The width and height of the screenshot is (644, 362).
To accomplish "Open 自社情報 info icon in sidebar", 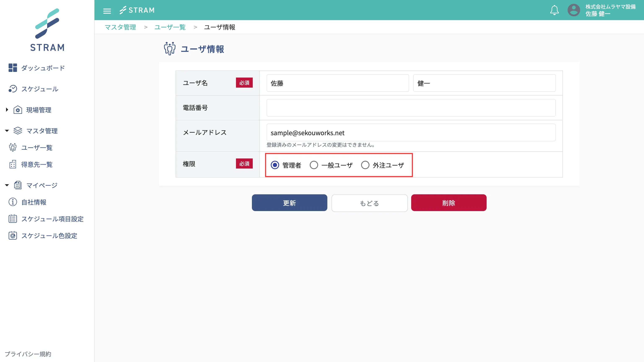I will [x=13, y=202].
